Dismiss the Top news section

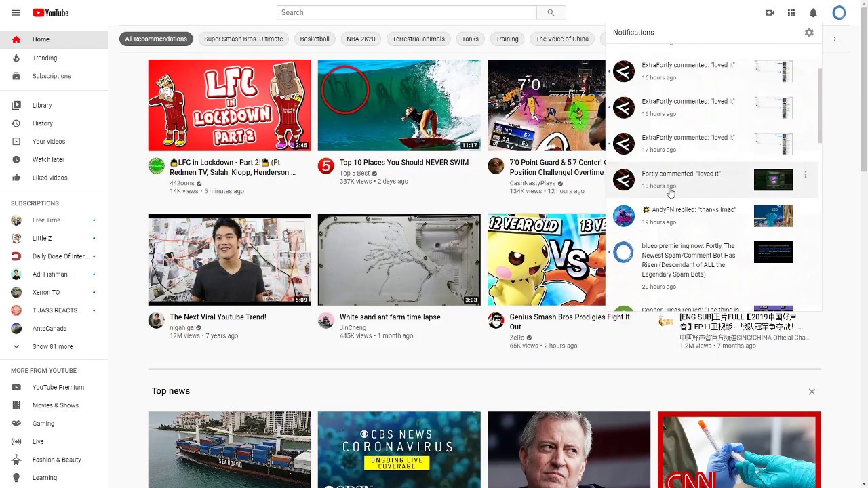tap(812, 392)
